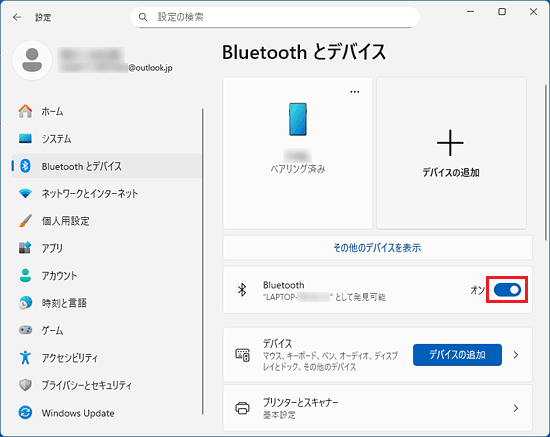This screenshot has width=550, height=437.
Task: Click the システム monitor icon
Action: pyautogui.click(x=25, y=139)
